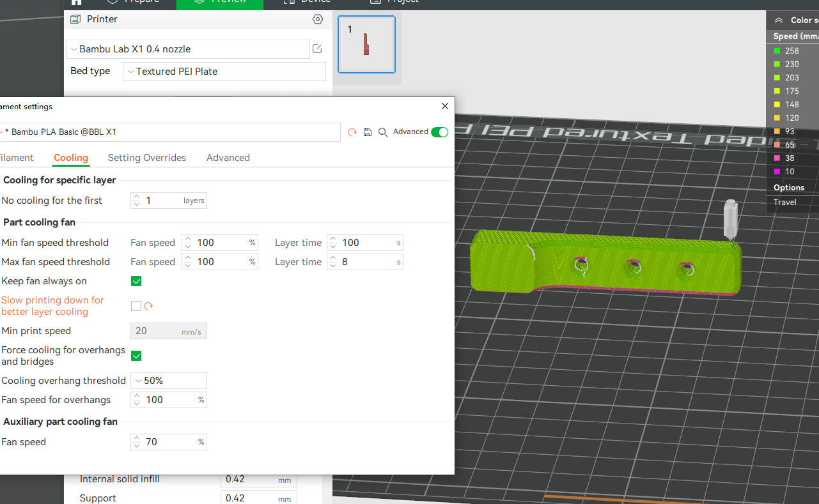
Task: Click the Printer settings gear icon
Action: pyautogui.click(x=318, y=19)
